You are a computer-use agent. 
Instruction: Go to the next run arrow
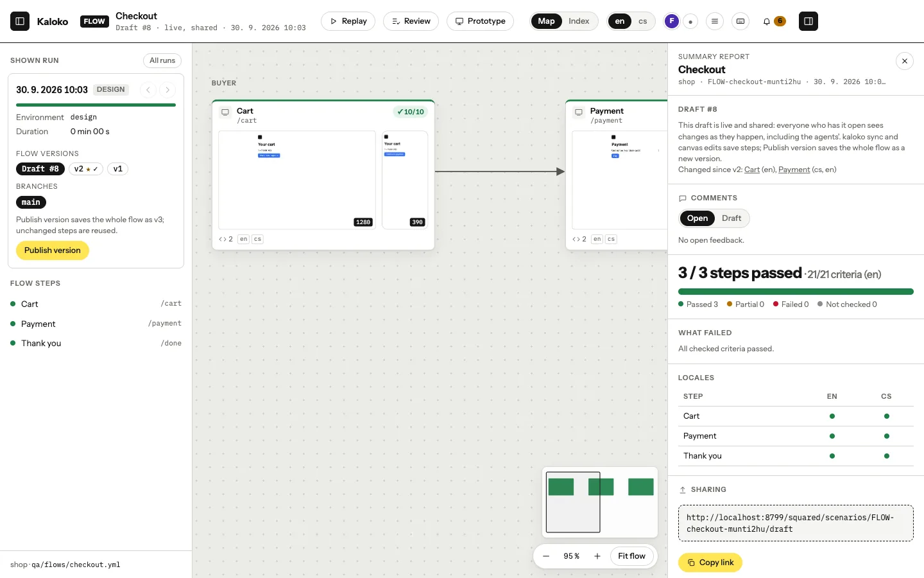(167, 90)
